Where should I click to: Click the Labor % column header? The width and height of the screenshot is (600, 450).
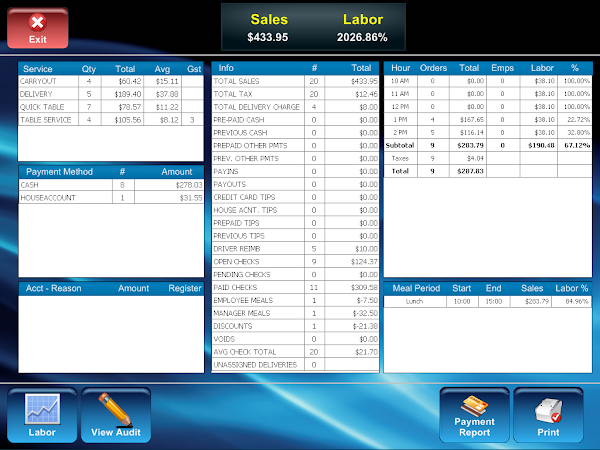[x=572, y=288]
